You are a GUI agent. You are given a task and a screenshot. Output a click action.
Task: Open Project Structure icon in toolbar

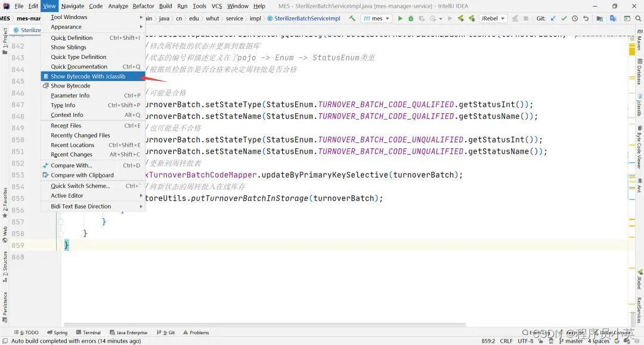(600, 18)
